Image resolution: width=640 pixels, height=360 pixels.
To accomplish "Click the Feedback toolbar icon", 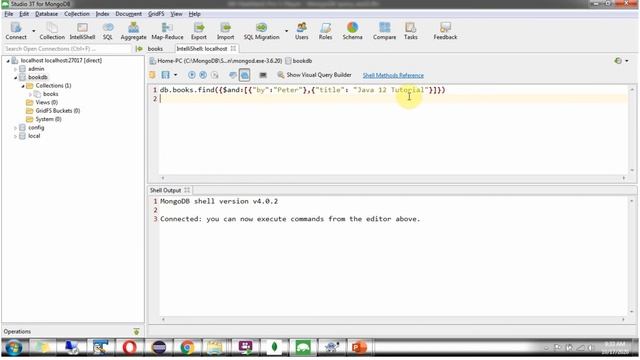I will (445, 31).
